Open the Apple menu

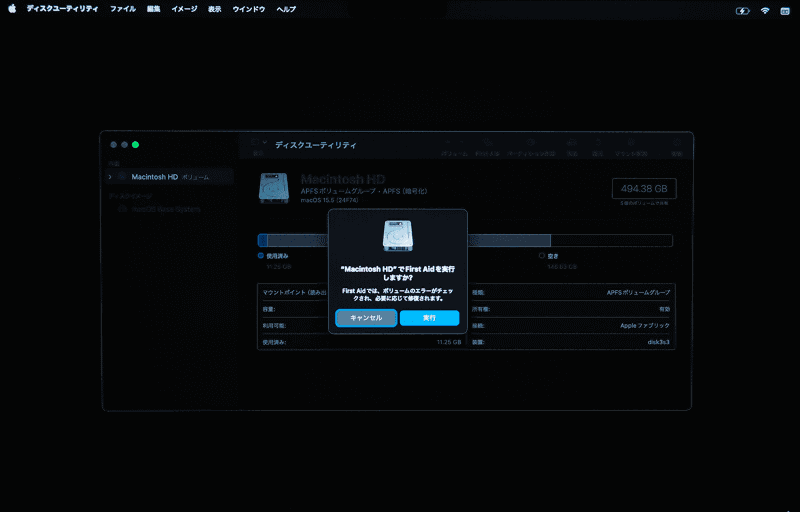pos(12,9)
